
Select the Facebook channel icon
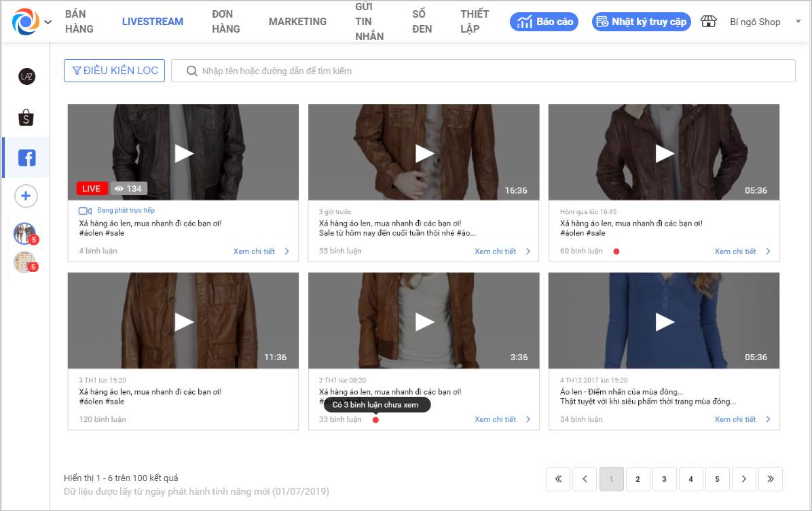[x=26, y=158]
